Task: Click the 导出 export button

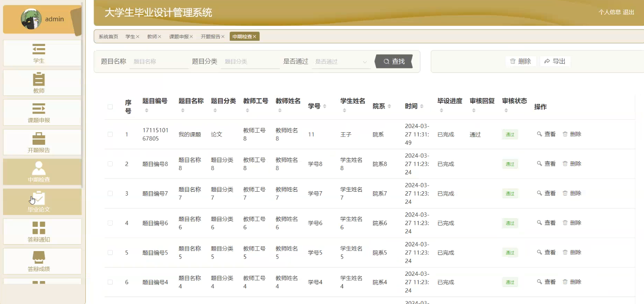Action: [555, 62]
